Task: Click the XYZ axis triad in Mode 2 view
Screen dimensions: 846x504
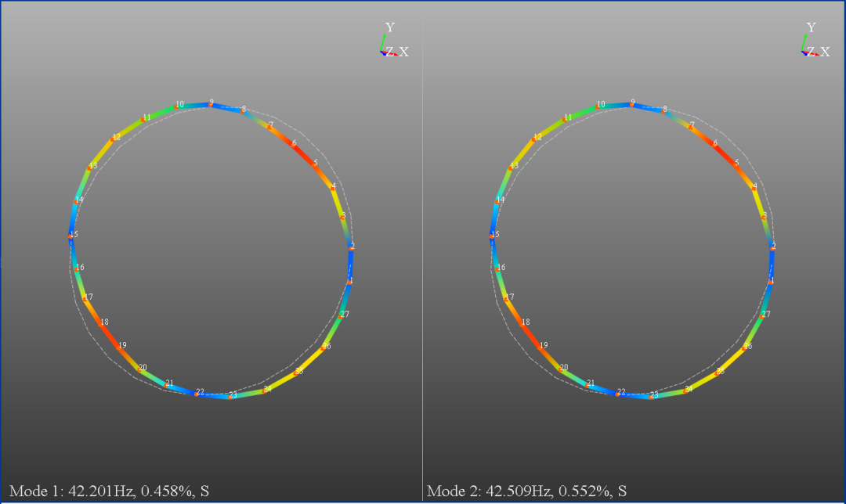Action: pyautogui.click(x=815, y=40)
